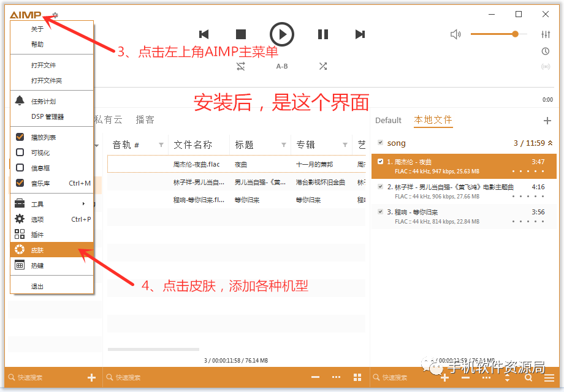Viewport: 564px width, 392px height.
Task: Click the 0:00 playback time display
Action: click(547, 99)
